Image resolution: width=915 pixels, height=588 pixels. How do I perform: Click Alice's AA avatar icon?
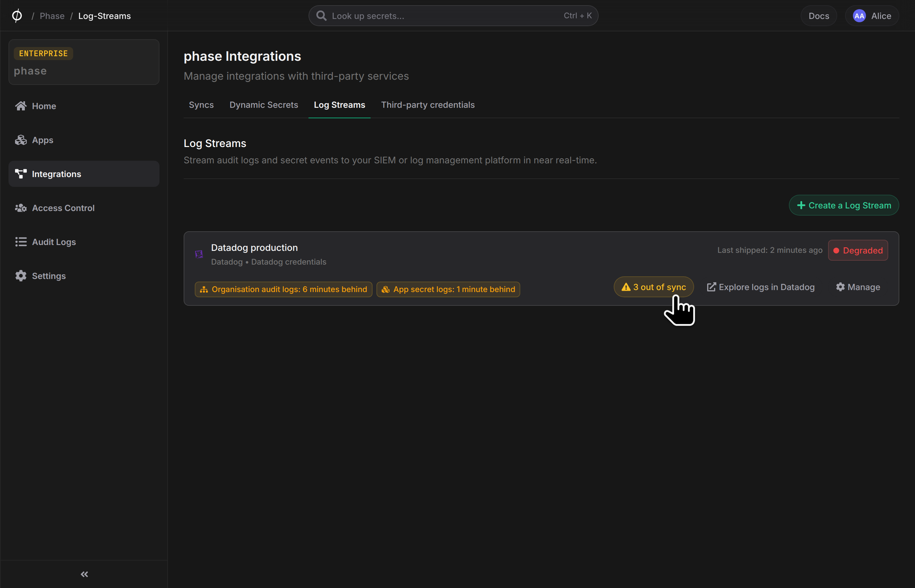point(859,16)
